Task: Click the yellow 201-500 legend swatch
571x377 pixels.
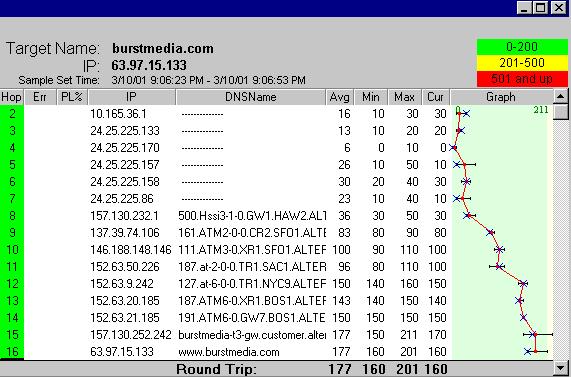Action: 522,63
